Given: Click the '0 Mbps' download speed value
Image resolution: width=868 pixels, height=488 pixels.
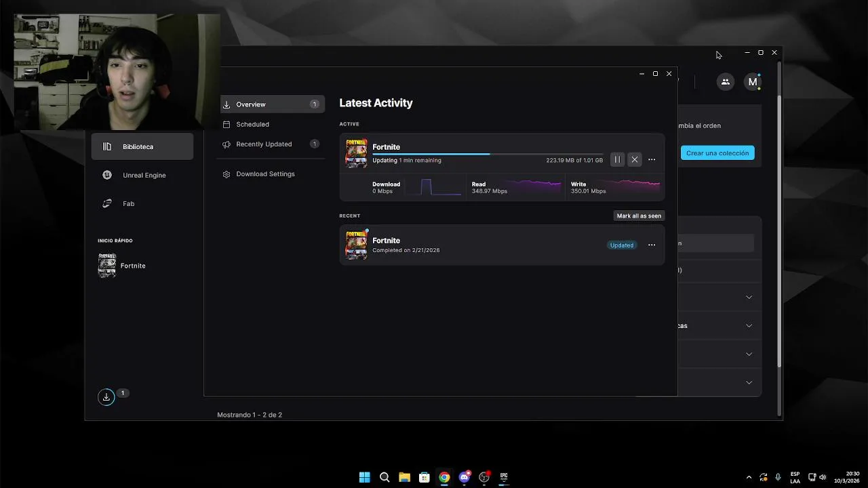Looking at the screenshot, I should coord(382,191).
